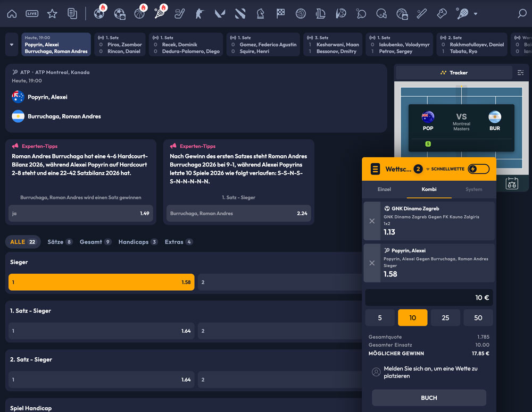The width and height of the screenshot is (532, 412).
Task: Select the Sätze 8 markets filter
Action: (x=60, y=242)
